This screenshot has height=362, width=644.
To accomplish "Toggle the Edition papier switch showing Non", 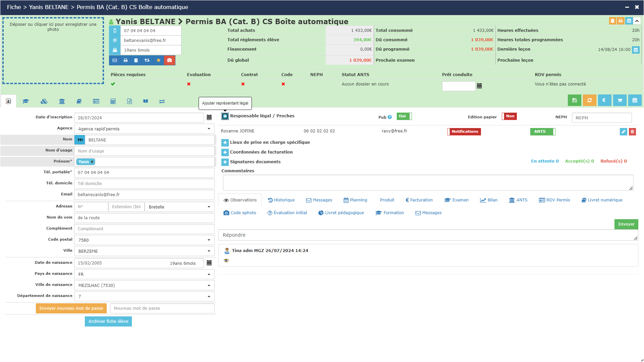I will click(x=509, y=116).
